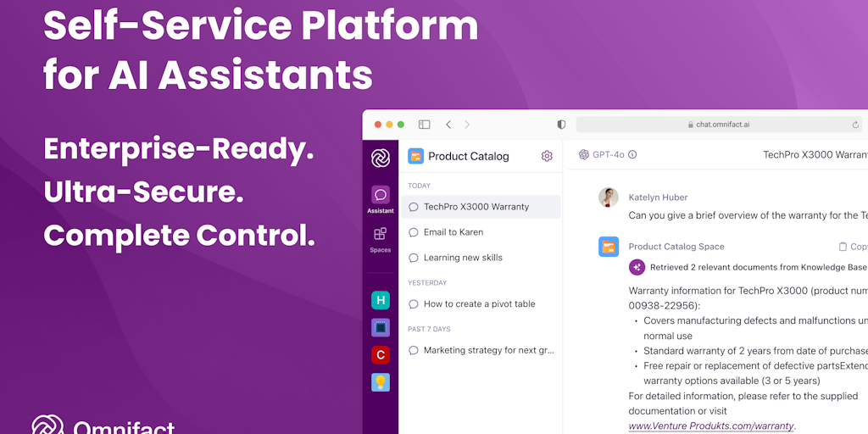Open Product Catalog settings gear
Screen dimensions: 868x434
tap(547, 156)
